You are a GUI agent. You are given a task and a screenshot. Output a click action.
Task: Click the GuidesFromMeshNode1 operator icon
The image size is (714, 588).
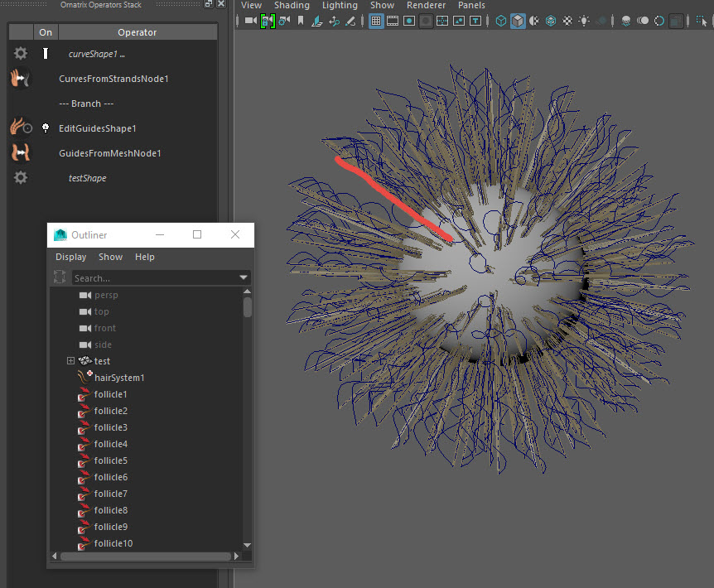(20, 153)
